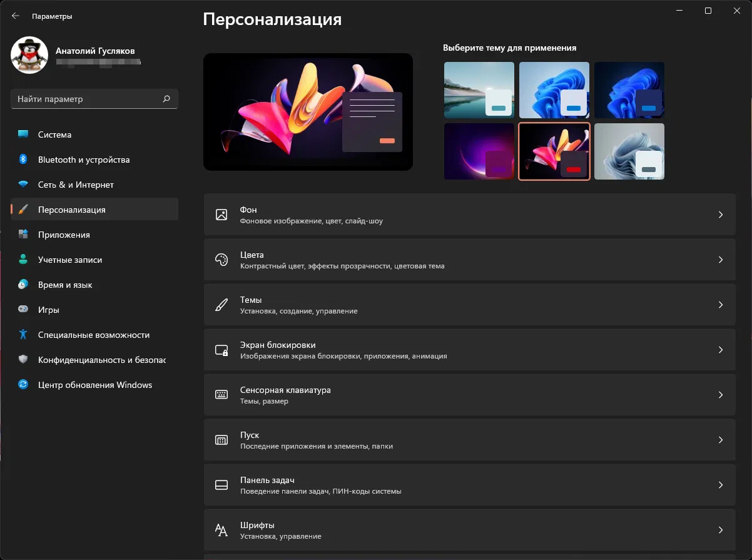This screenshot has width=752, height=560.
Task: Click the large theme preview image
Action: (x=308, y=112)
